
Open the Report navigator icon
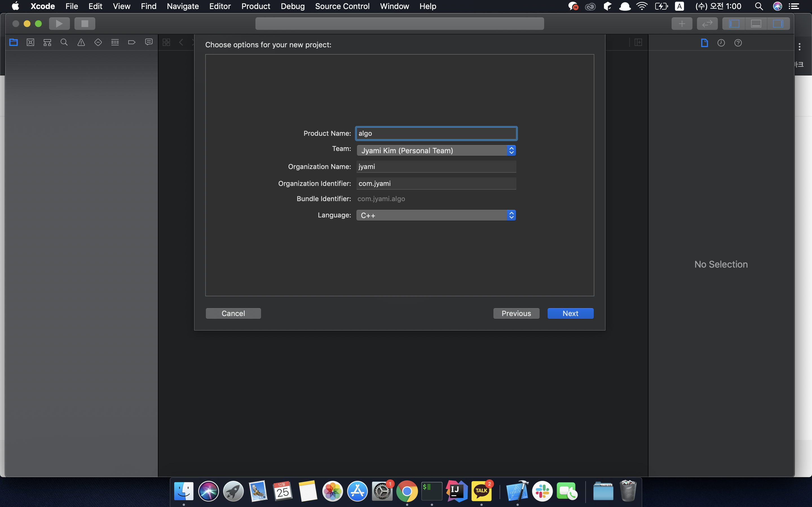coord(149,42)
